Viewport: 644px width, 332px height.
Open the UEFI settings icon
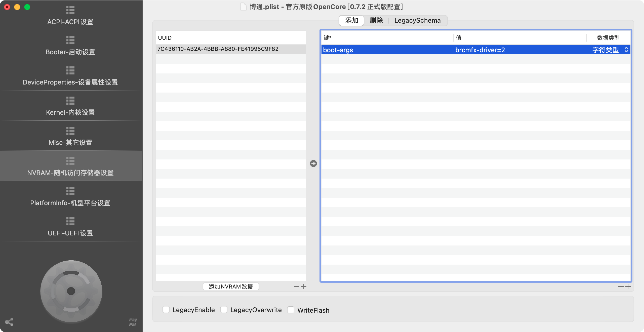tap(70, 221)
